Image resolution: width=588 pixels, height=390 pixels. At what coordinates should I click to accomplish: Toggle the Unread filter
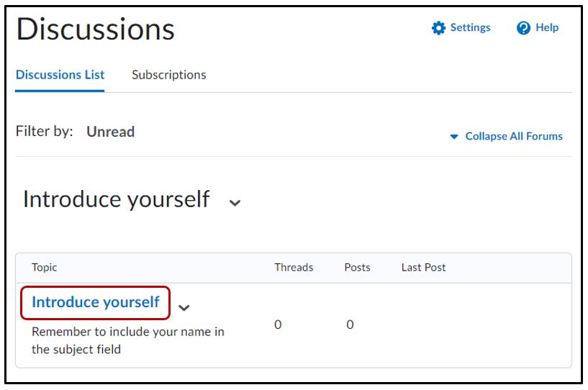point(110,132)
